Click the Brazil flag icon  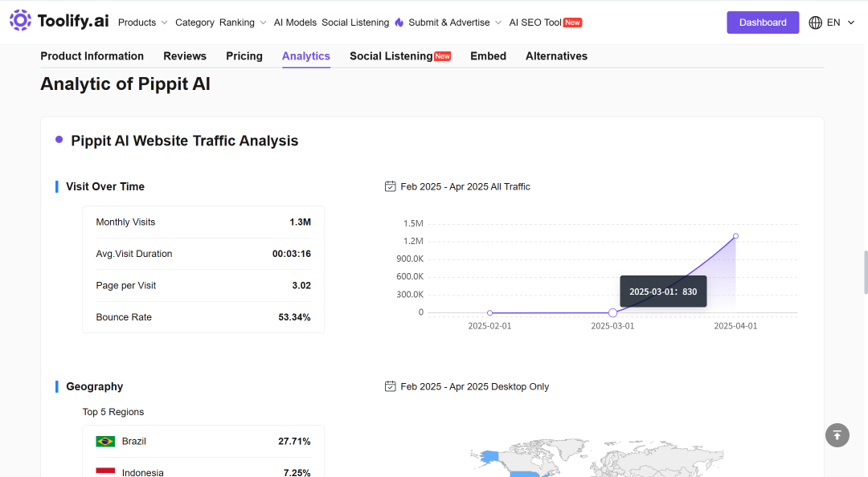pos(105,442)
